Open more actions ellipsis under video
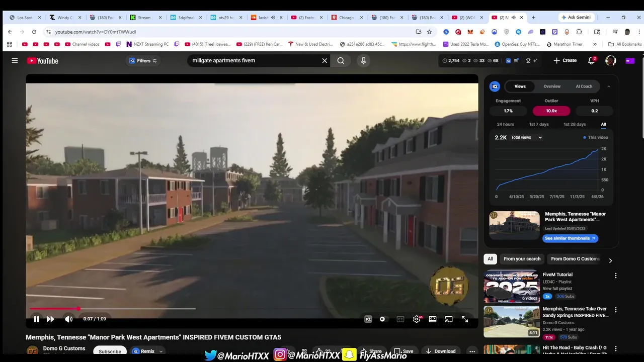 coord(471,351)
